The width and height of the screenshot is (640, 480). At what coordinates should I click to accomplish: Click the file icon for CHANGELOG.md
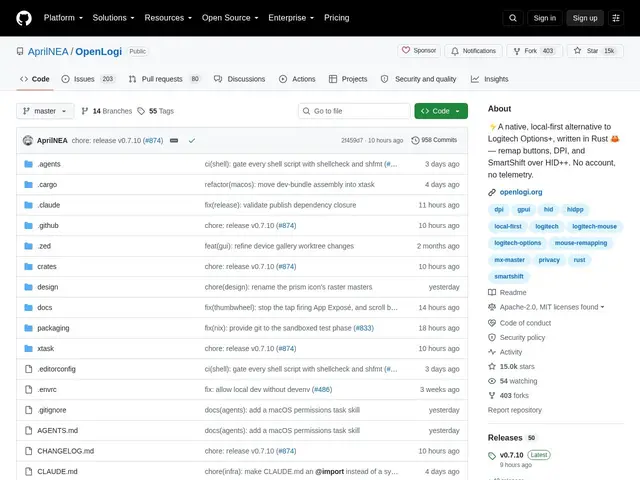pos(28,451)
